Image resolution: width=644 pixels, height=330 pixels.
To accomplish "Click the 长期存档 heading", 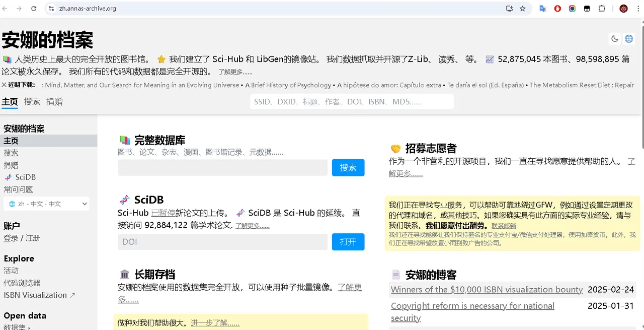I will (x=154, y=275).
